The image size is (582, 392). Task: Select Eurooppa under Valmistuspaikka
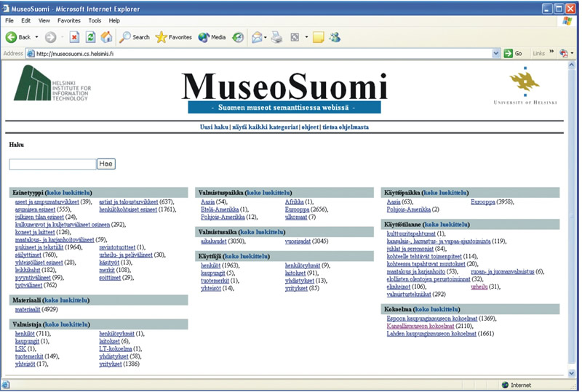298,209
